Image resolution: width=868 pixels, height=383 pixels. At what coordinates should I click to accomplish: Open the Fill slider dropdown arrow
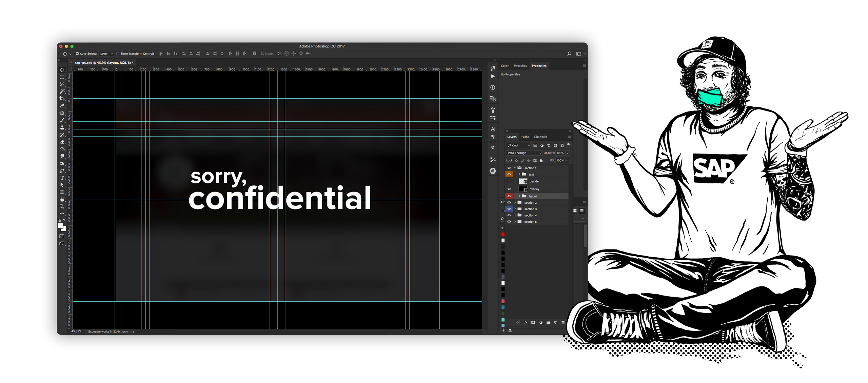567,161
